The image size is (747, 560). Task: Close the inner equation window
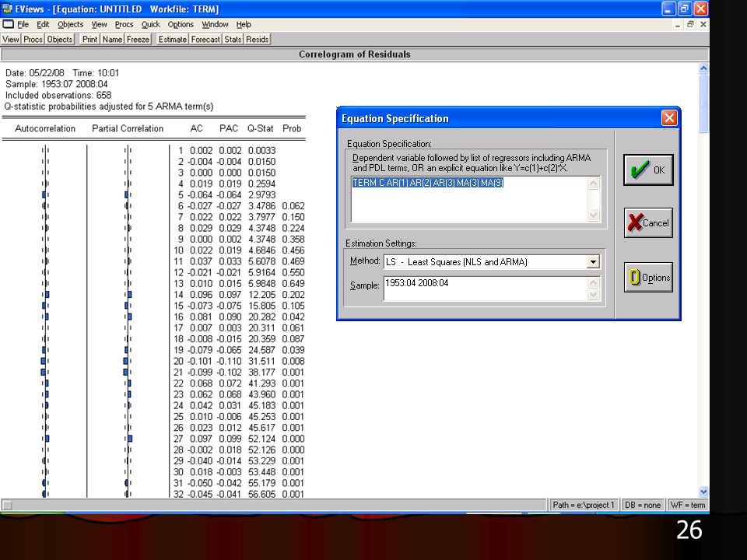tap(703, 25)
